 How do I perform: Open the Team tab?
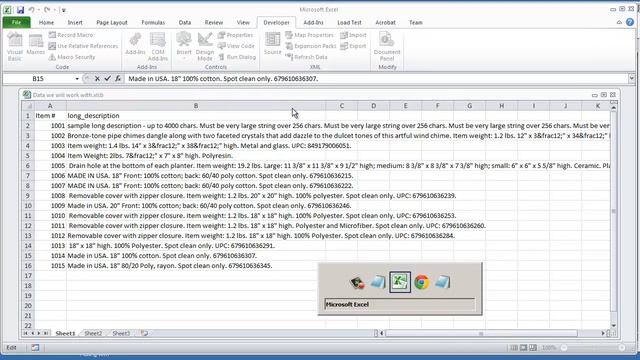[416, 22]
